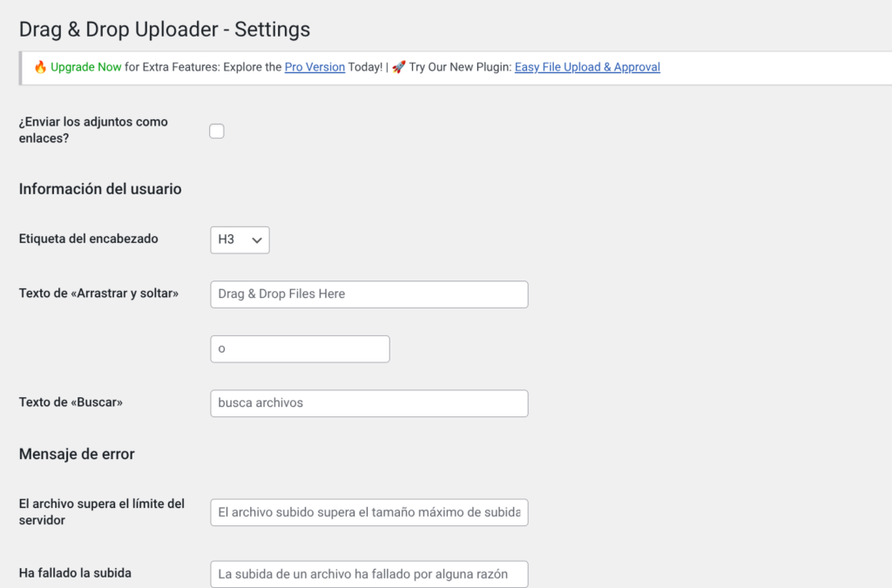Click the 'Ha fallado la subida' label
The width and height of the screenshot is (892, 588).
click(75, 573)
